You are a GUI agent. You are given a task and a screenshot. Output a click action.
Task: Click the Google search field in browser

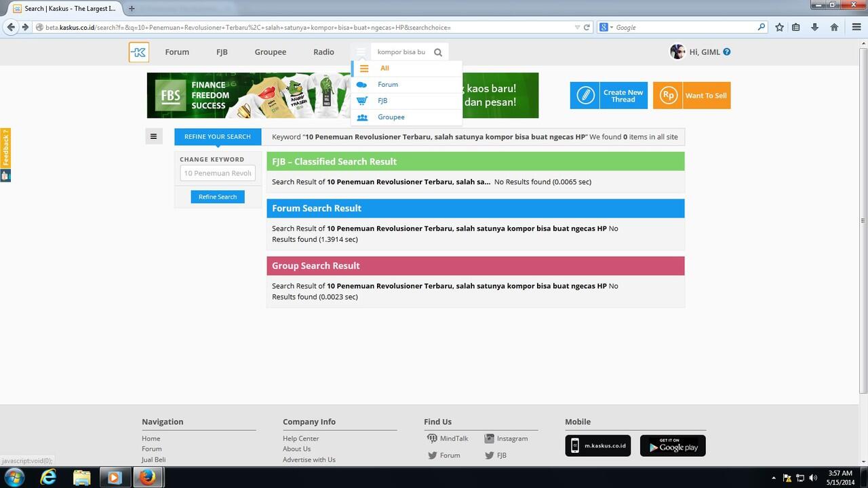685,28
